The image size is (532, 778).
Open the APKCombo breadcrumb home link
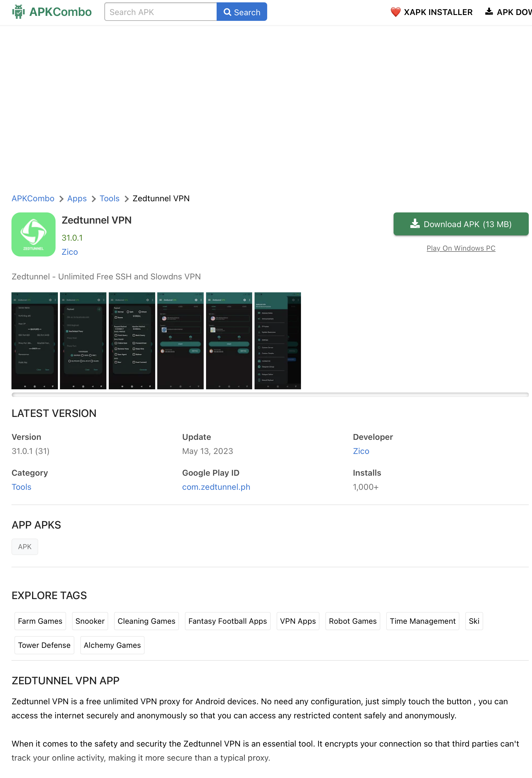coord(33,199)
